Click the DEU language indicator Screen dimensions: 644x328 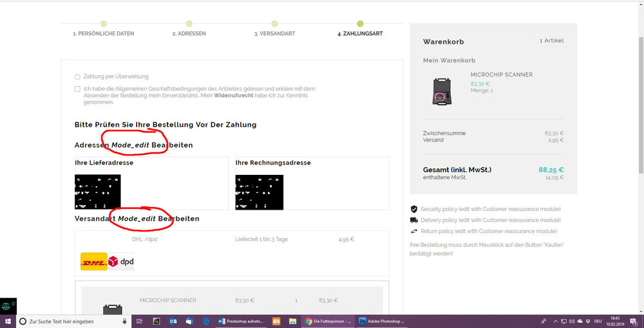pos(598,322)
